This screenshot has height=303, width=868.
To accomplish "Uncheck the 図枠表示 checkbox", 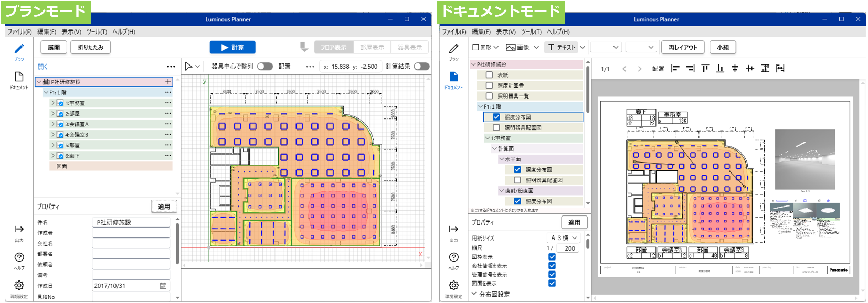I will [x=552, y=257].
